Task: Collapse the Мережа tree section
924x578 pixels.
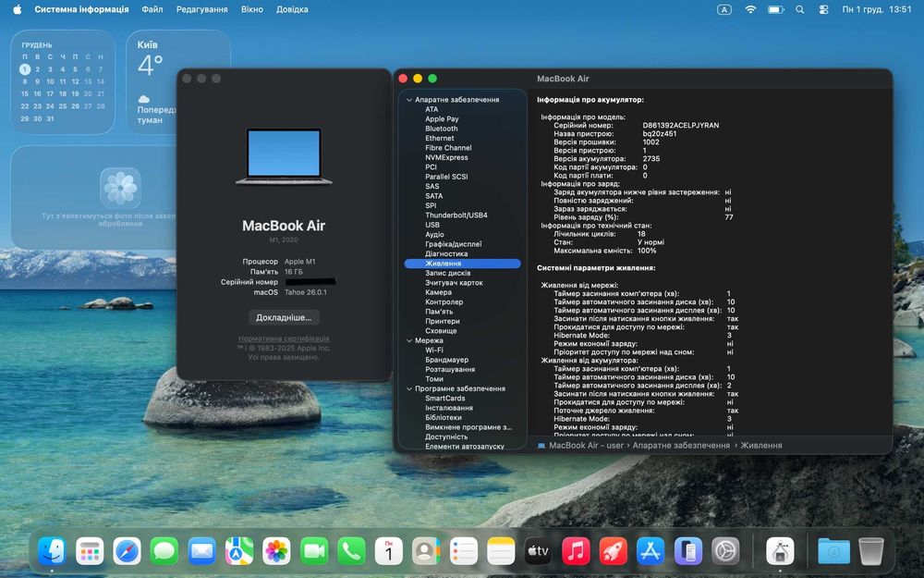Action: (x=408, y=340)
